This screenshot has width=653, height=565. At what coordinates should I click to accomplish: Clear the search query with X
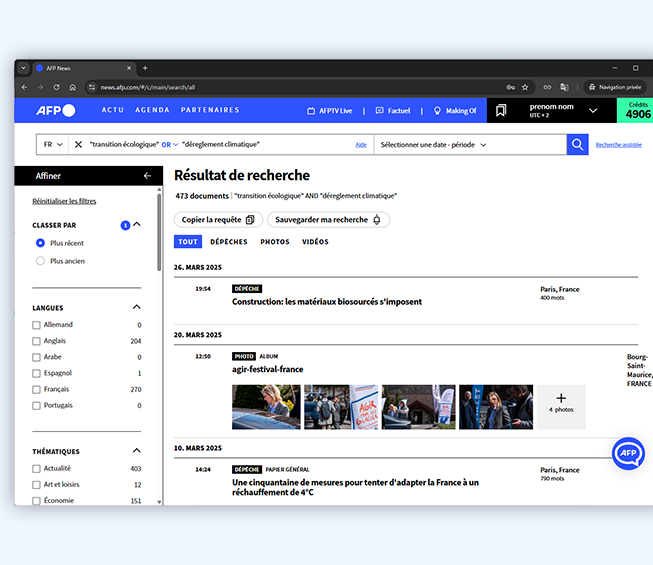coord(78,144)
